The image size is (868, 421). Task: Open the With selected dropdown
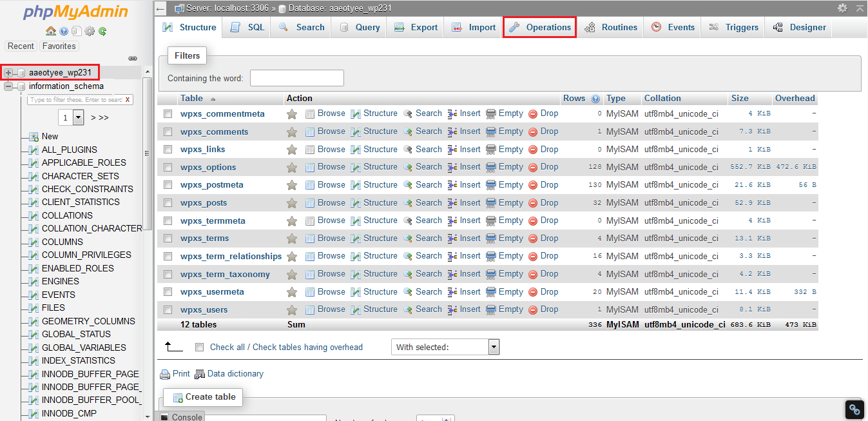click(x=493, y=346)
